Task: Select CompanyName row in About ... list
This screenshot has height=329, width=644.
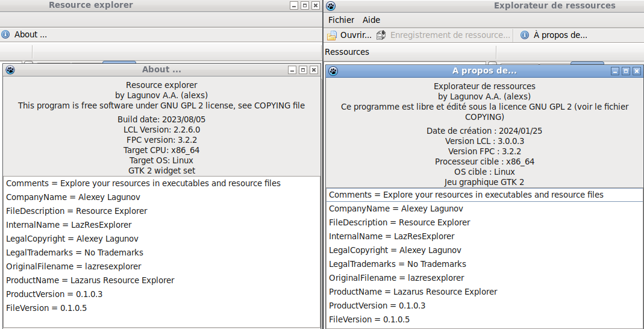Action: (161, 197)
